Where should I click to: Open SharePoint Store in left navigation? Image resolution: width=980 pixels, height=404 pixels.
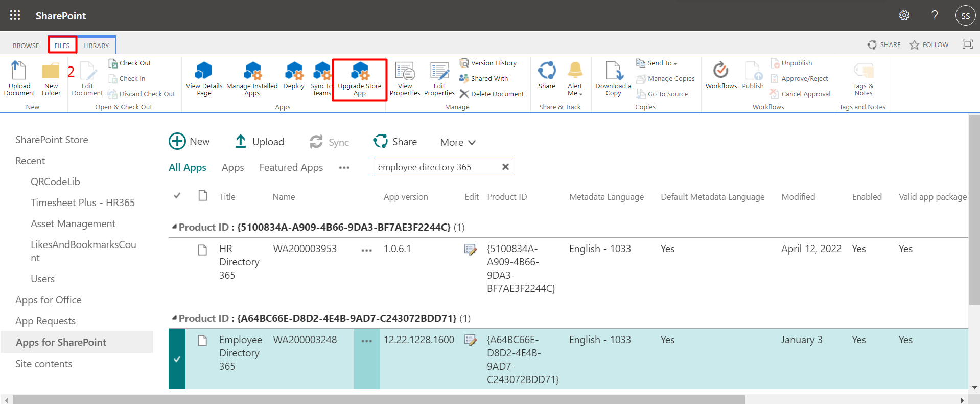point(52,140)
